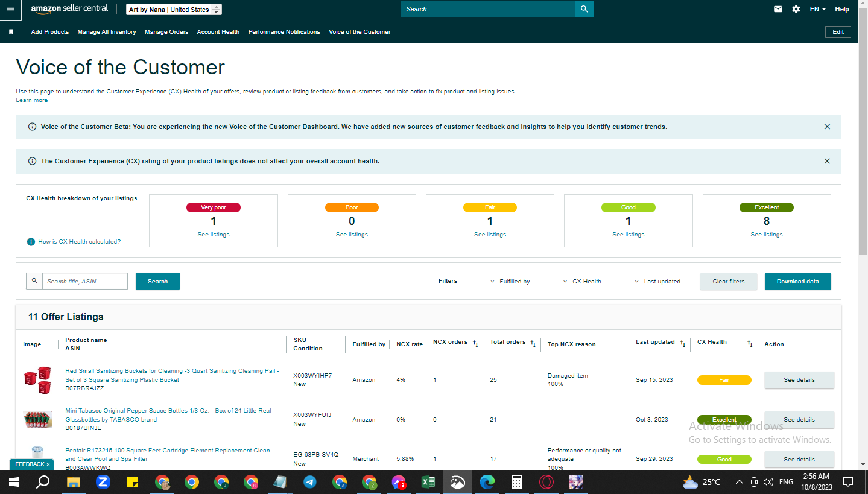Click the Amazon Seller Central logo
Screen dimensions: 868x494
pyautogui.click(x=69, y=9)
